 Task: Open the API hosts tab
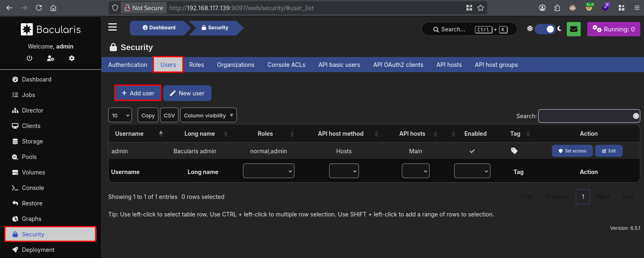tap(449, 65)
